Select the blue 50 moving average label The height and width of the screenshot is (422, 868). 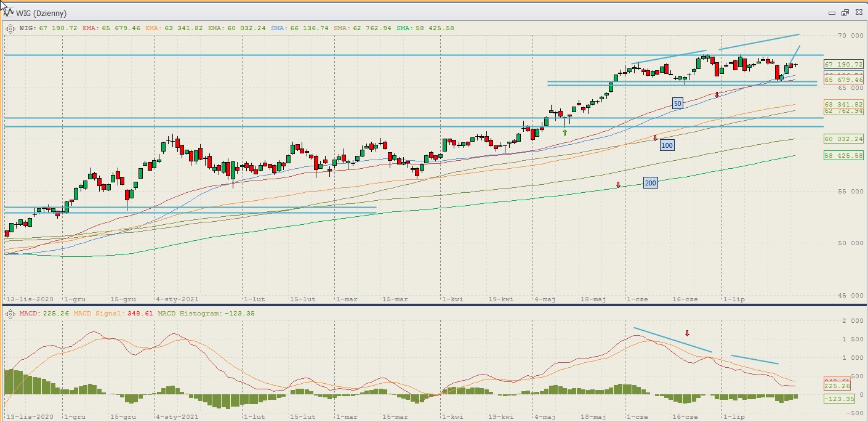pyautogui.click(x=677, y=103)
